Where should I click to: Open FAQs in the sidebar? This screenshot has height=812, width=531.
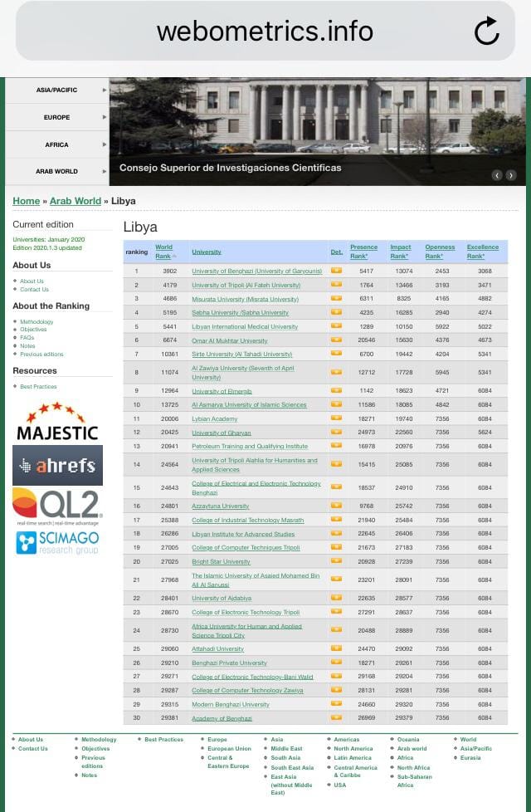pos(27,338)
